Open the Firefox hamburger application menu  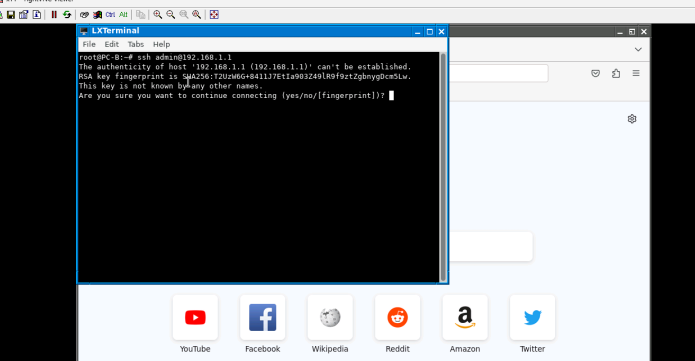click(636, 73)
